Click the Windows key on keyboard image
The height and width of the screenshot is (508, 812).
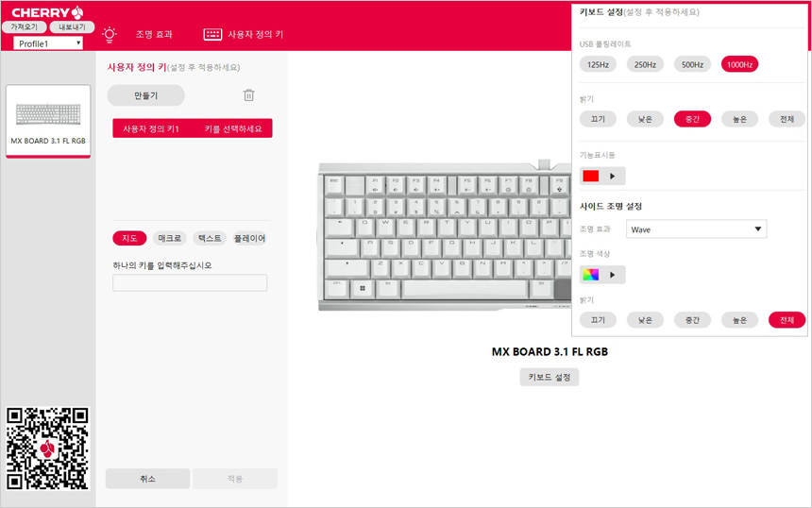[363, 288]
